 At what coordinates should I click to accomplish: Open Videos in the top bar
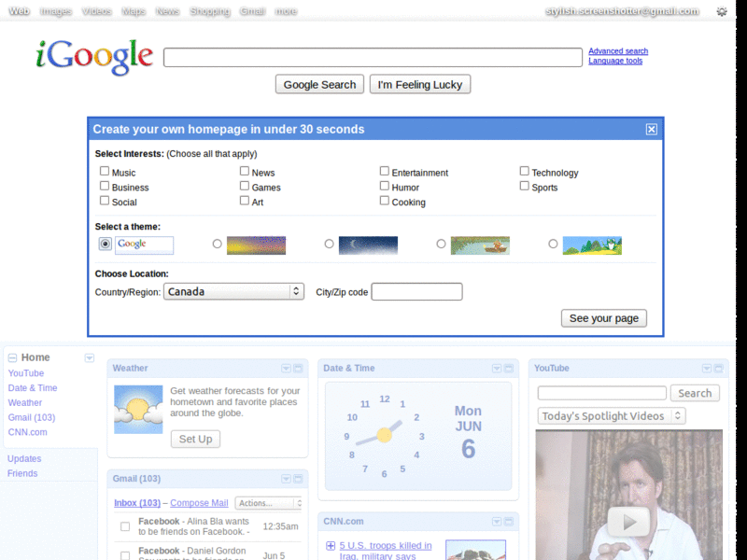tap(97, 11)
